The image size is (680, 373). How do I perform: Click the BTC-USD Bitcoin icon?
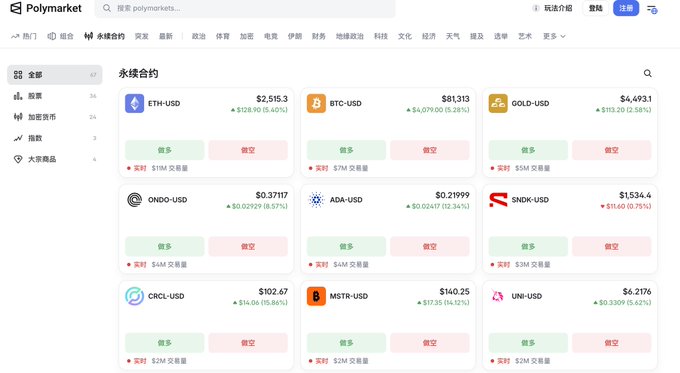click(316, 104)
